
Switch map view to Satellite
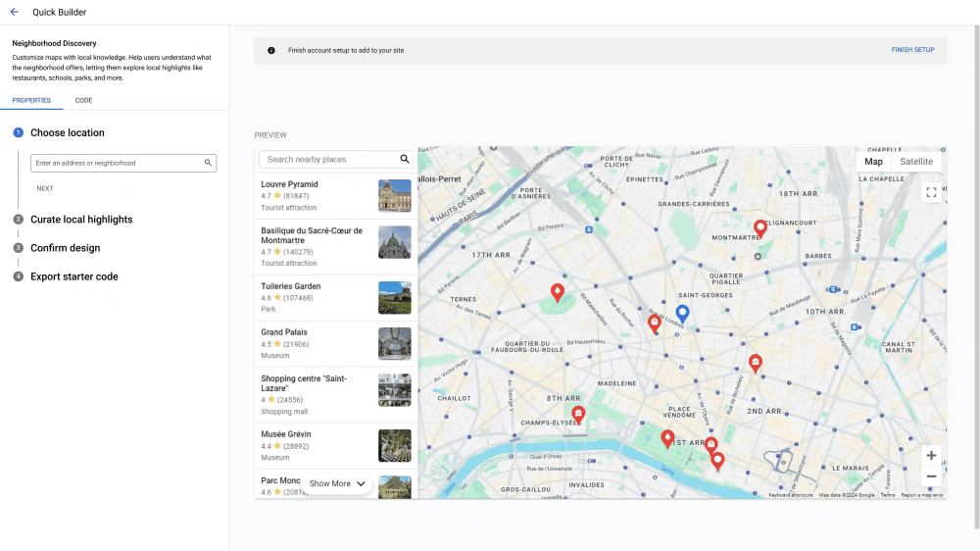click(916, 162)
